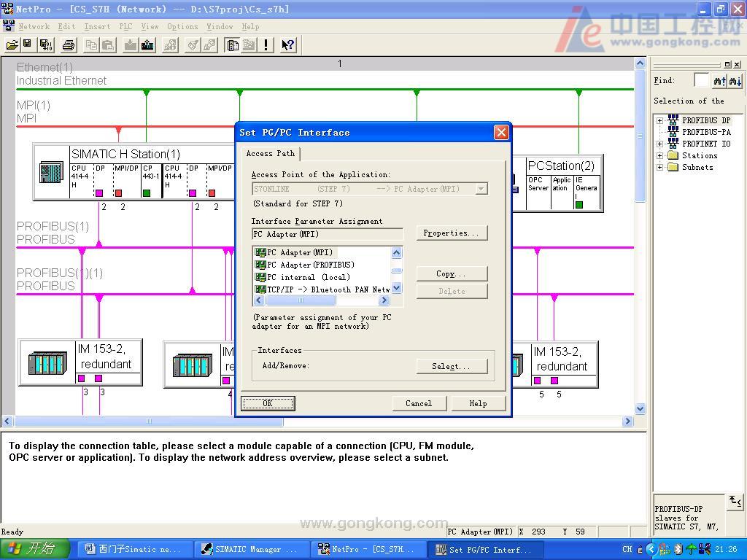Toggle the Catalog view toolbar icon
The image size is (747, 560).
pos(232,44)
